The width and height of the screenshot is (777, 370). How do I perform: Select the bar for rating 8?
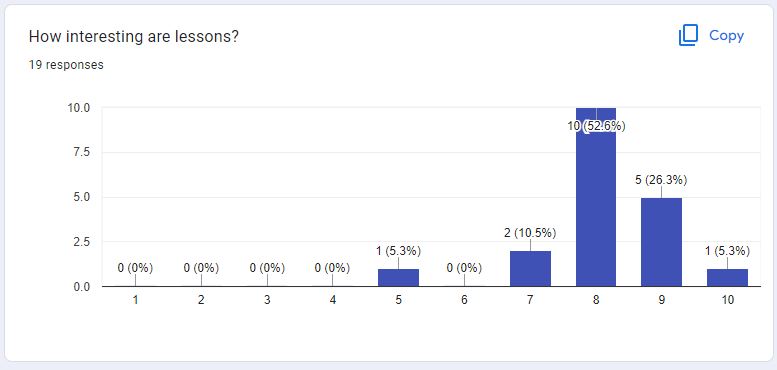(596, 197)
